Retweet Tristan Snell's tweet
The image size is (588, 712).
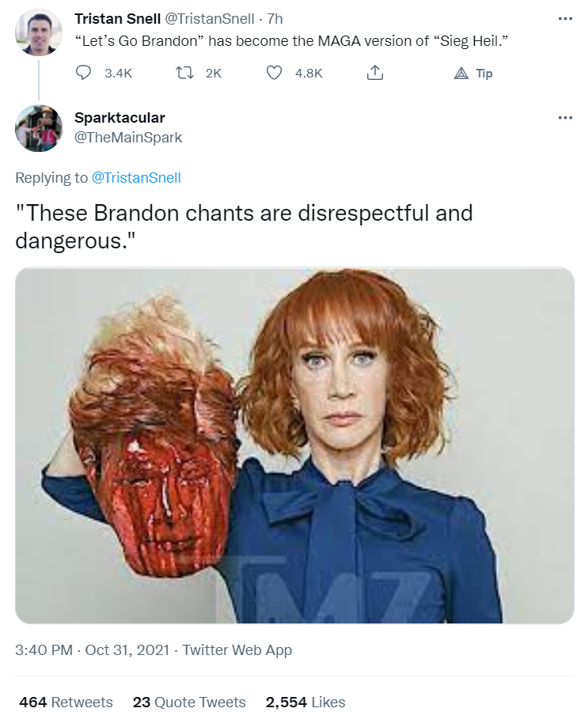[185, 73]
